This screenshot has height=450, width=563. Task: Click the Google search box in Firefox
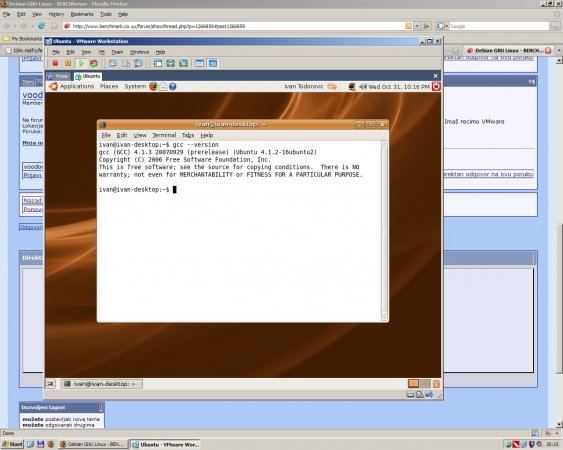499,26
